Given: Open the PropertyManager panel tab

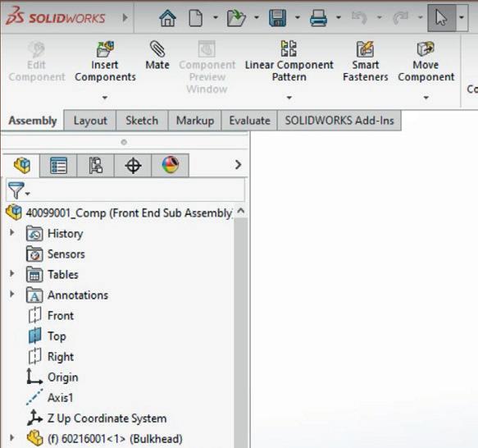Looking at the screenshot, I should click(x=58, y=166).
